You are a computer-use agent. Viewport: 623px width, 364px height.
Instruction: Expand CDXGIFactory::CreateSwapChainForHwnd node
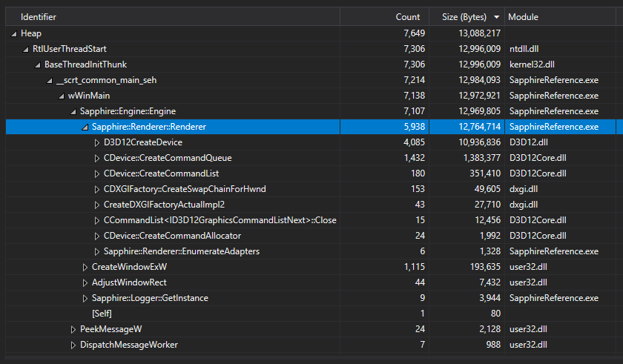(96, 189)
